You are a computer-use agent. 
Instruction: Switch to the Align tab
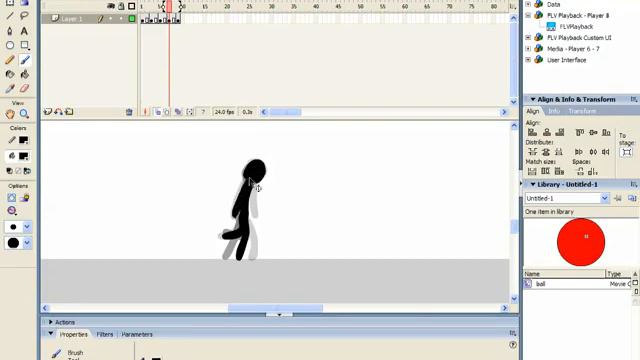(533, 111)
